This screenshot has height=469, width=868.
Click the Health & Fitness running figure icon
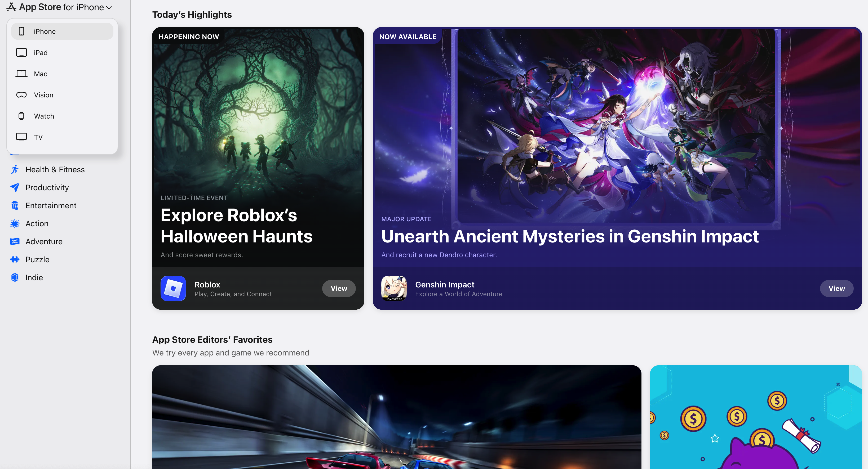pyautogui.click(x=15, y=169)
